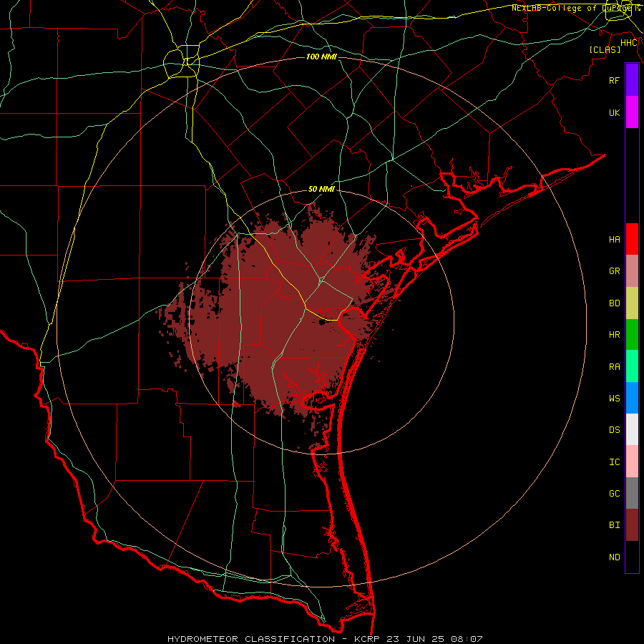Click the [CLAS] unit label
The image size is (644, 644).
(605, 49)
